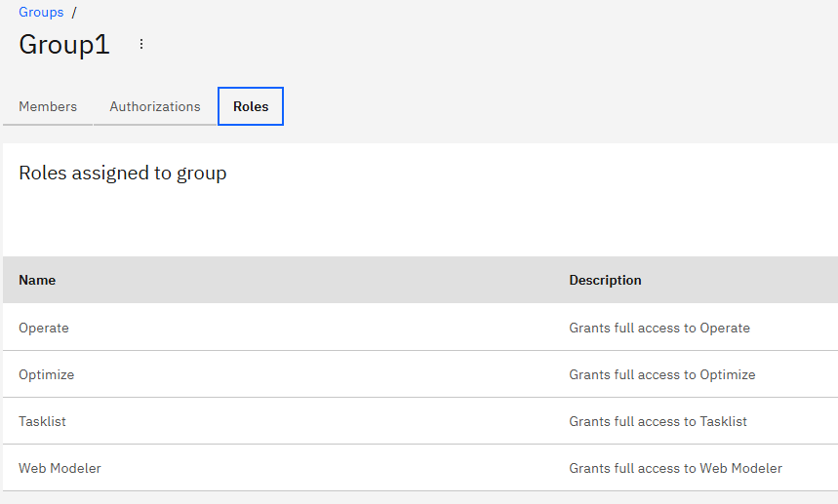Select the Web Modeler role row name
Image resolution: width=838 pixels, height=504 pixels.
60,468
